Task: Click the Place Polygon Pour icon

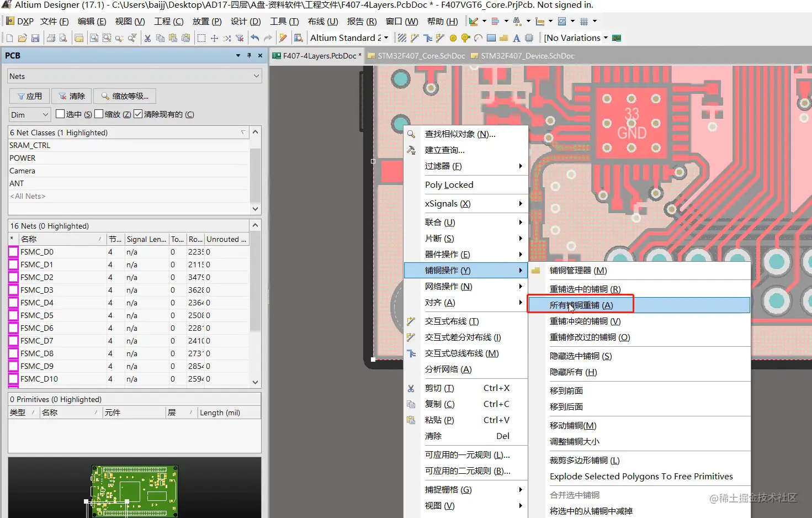Action: pos(503,38)
